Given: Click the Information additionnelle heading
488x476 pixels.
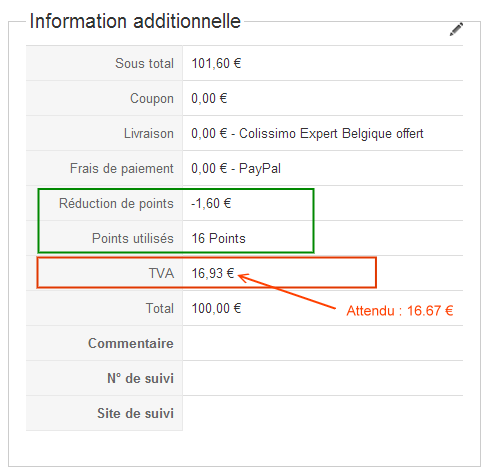Looking at the screenshot, I should [135, 21].
